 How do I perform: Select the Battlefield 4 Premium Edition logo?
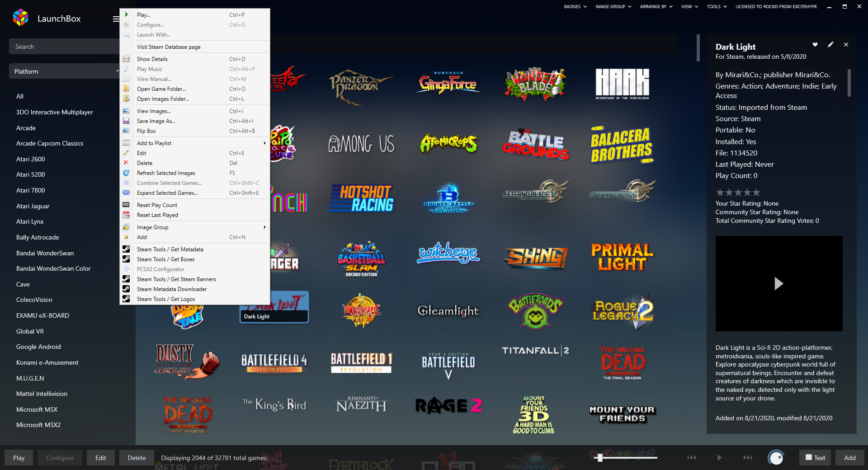pyautogui.click(x=274, y=362)
